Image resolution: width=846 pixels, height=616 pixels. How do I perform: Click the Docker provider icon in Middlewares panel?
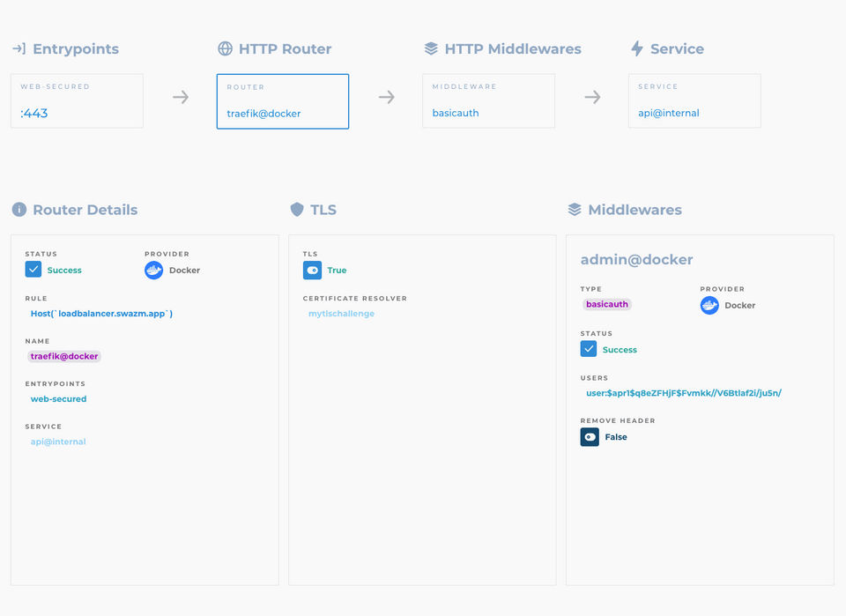709,305
